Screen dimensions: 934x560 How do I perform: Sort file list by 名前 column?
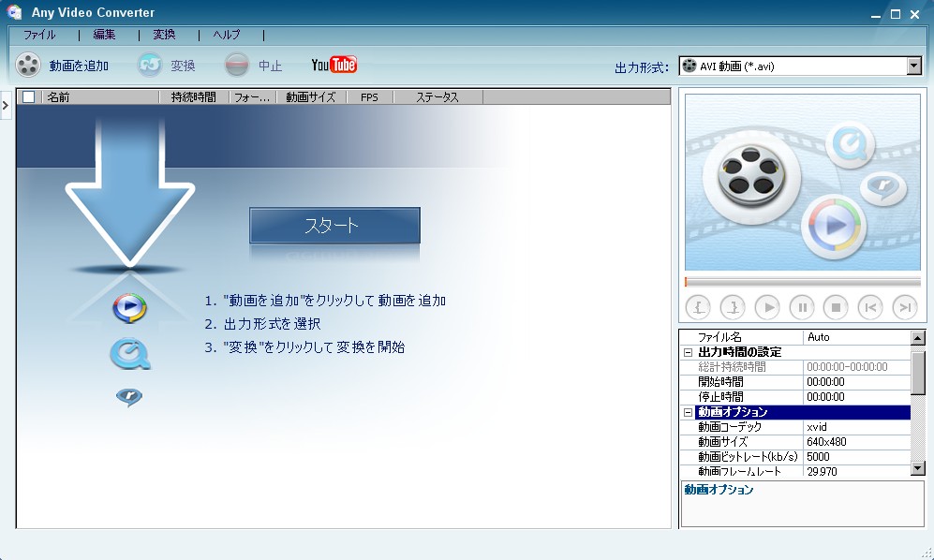click(x=100, y=96)
